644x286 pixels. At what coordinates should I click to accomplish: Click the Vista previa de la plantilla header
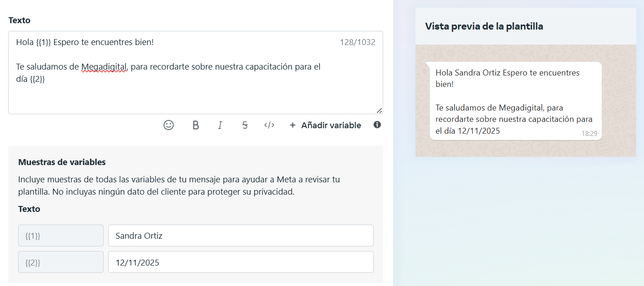click(484, 26)
